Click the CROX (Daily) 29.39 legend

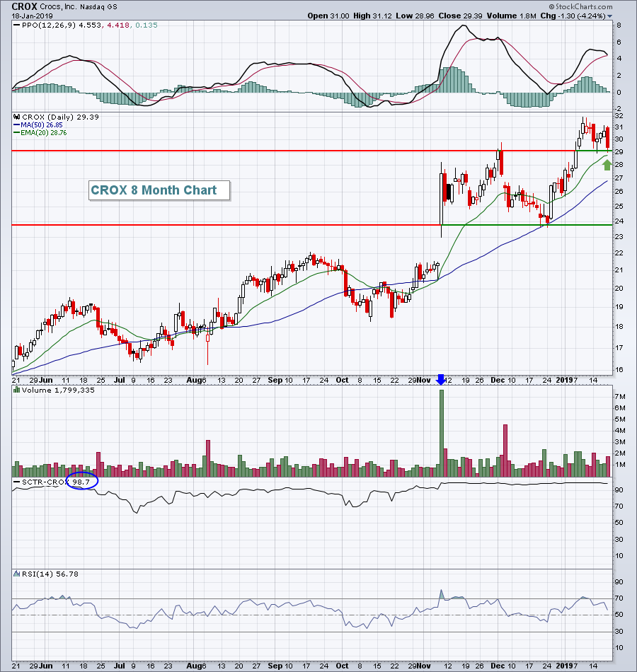(x=60, y=117)
